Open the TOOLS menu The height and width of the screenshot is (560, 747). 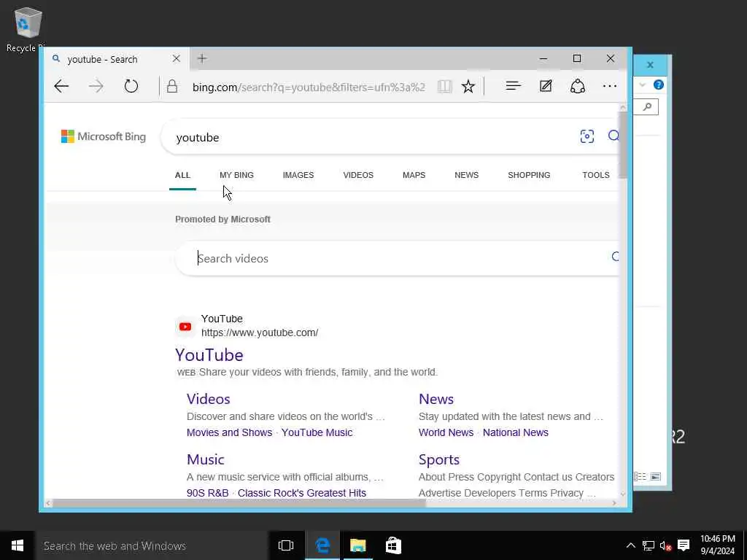point(596,175)
